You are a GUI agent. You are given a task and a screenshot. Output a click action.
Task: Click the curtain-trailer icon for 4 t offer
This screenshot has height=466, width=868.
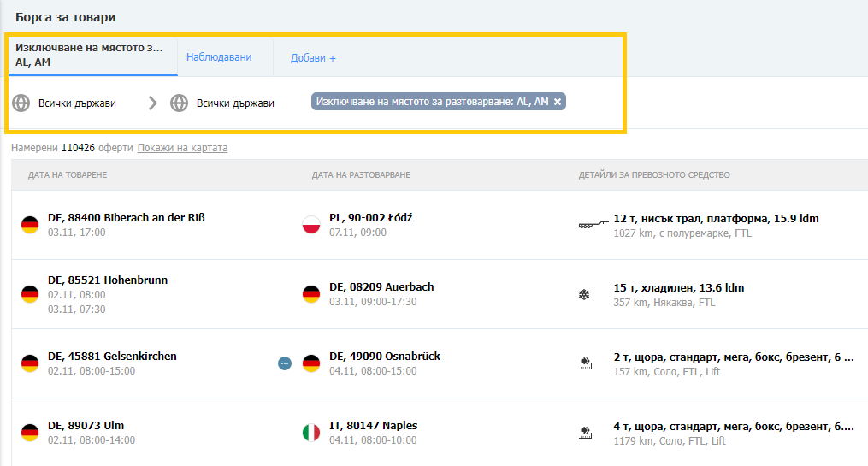point(585,433)
